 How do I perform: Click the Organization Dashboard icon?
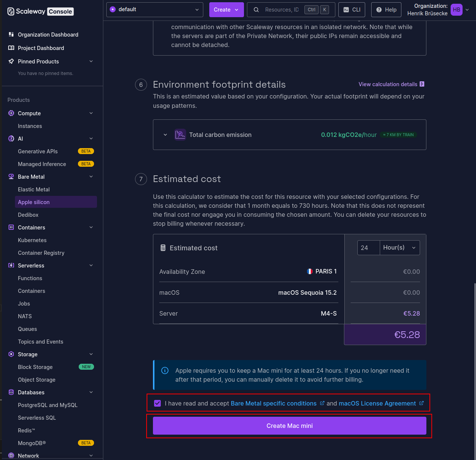pos(11,34)
